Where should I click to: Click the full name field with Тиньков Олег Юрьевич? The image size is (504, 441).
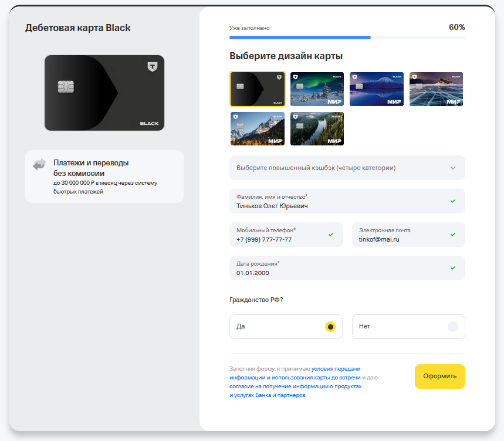tap(347, 201)
